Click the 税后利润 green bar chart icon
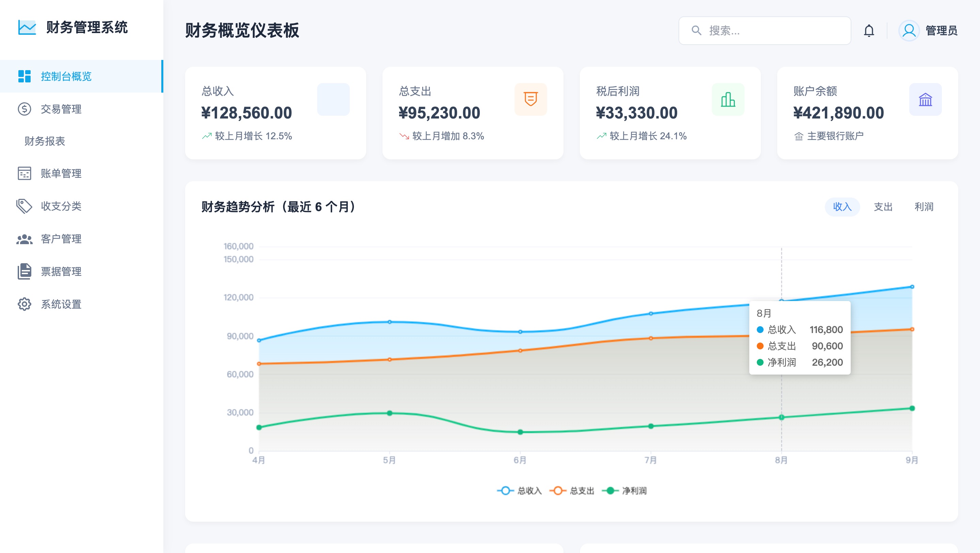 [728, 99]
